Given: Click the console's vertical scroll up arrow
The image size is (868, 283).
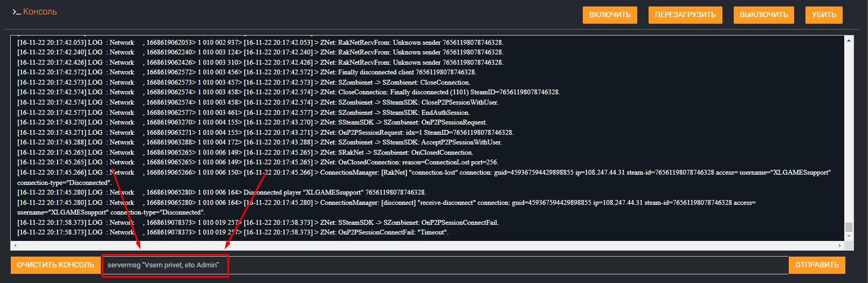Looking at the screenshot, I should pyautogui.click(x=849, y=40).
